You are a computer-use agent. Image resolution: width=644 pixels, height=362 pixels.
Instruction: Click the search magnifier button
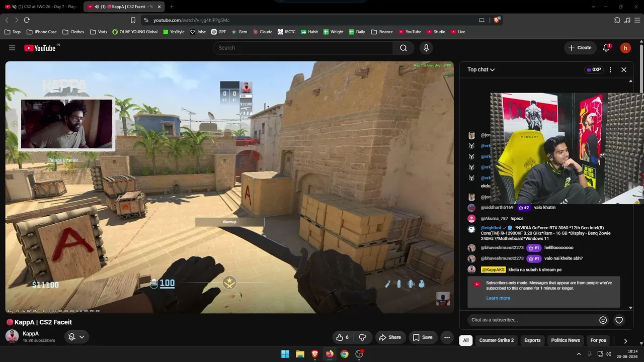coord(404,48)
